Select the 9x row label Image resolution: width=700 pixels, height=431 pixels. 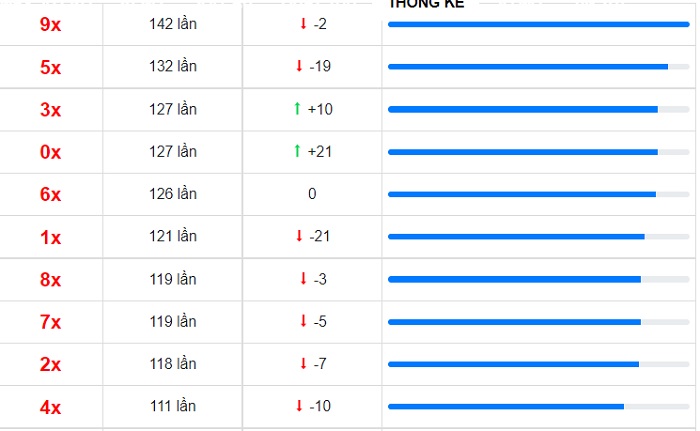[50, 24]
